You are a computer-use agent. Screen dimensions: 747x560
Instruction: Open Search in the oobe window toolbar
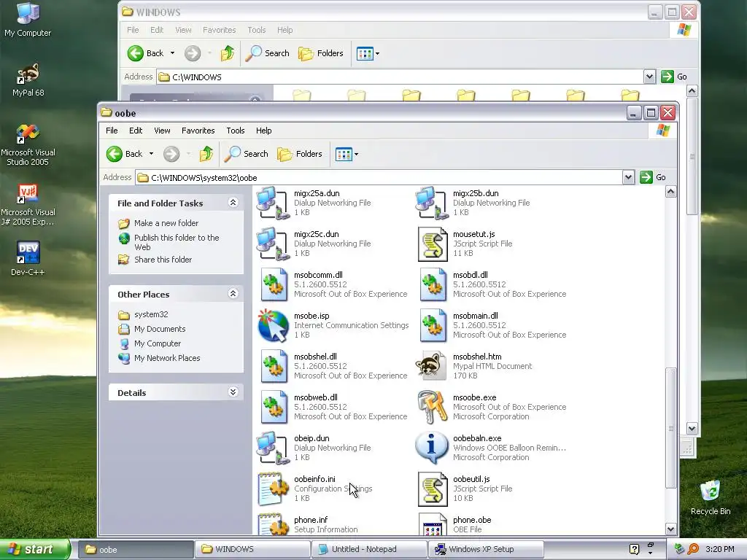tap(247, 154)
